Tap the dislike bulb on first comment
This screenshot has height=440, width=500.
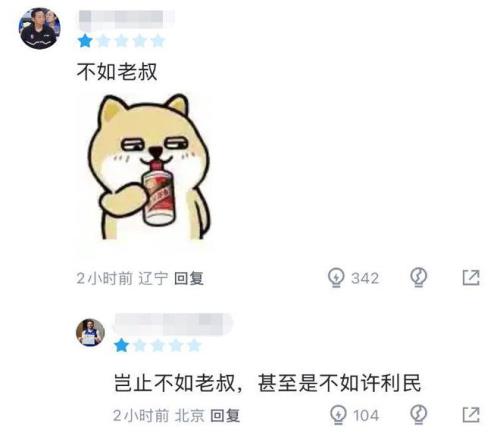point(418,277)
